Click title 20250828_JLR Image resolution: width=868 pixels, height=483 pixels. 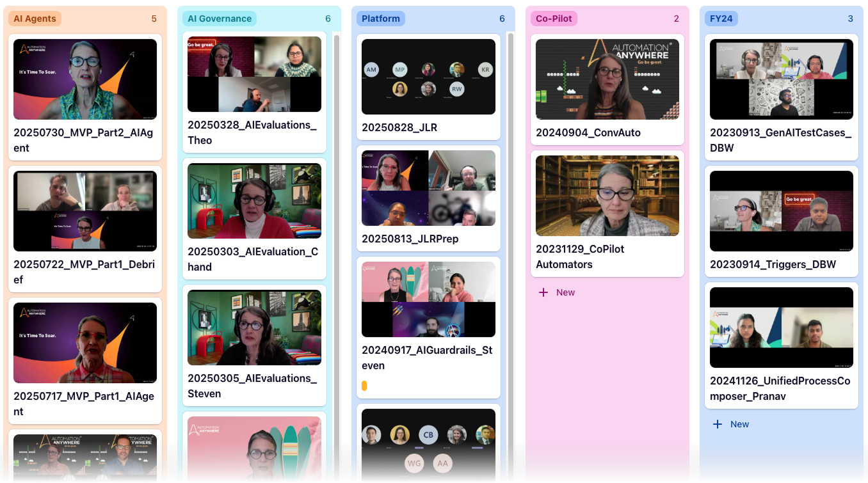click(399, 127)
